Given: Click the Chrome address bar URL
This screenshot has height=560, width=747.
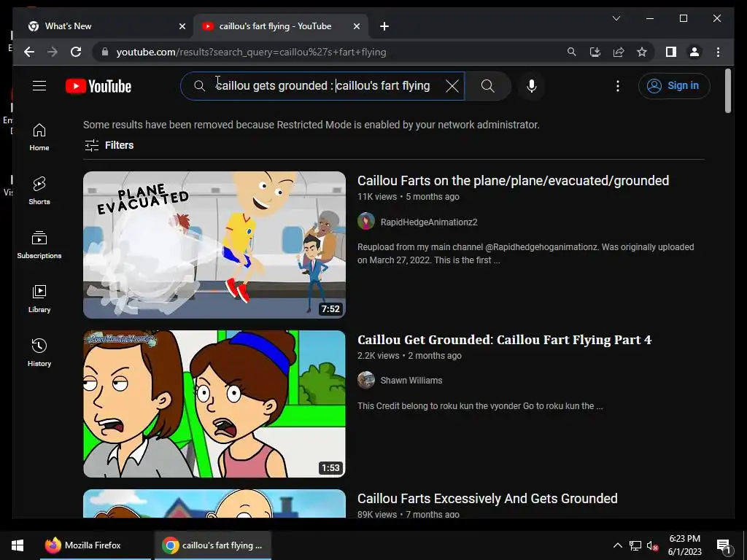Looking at the screenshot, I should (251, 52).
